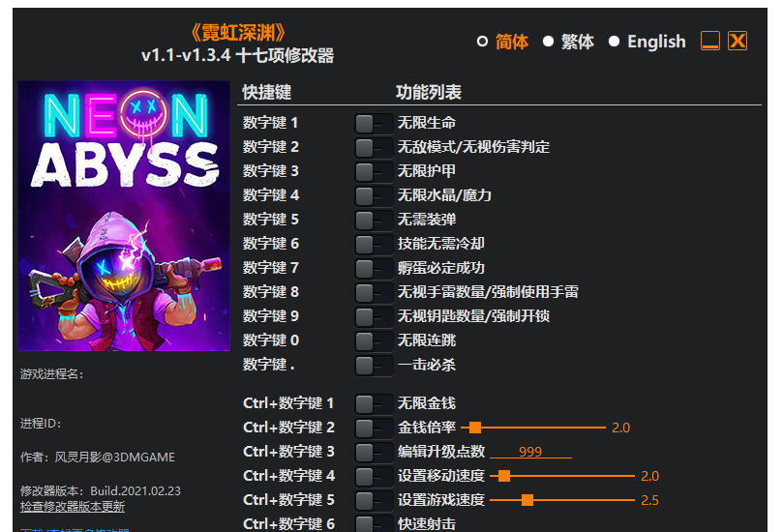Viewport: 783px width, 532px height.
Task: Enable 无视手雷数量/强制使用手雷 toggle
Action: (374, 292)
